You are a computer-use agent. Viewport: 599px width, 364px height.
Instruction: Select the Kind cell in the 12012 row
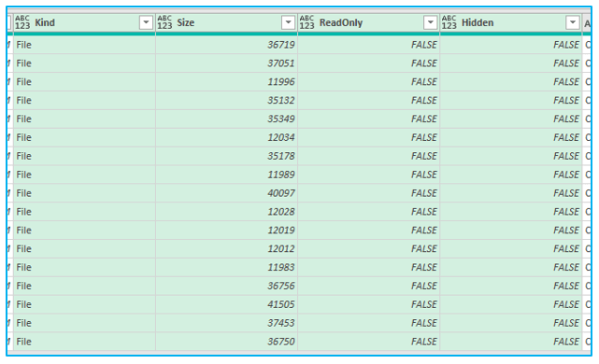pos(84,249)
